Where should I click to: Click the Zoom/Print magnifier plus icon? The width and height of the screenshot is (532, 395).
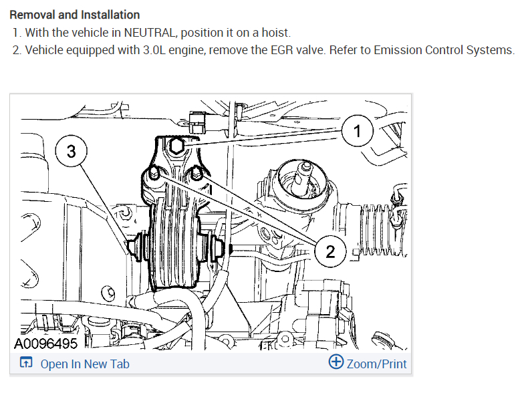coord(336,362)
